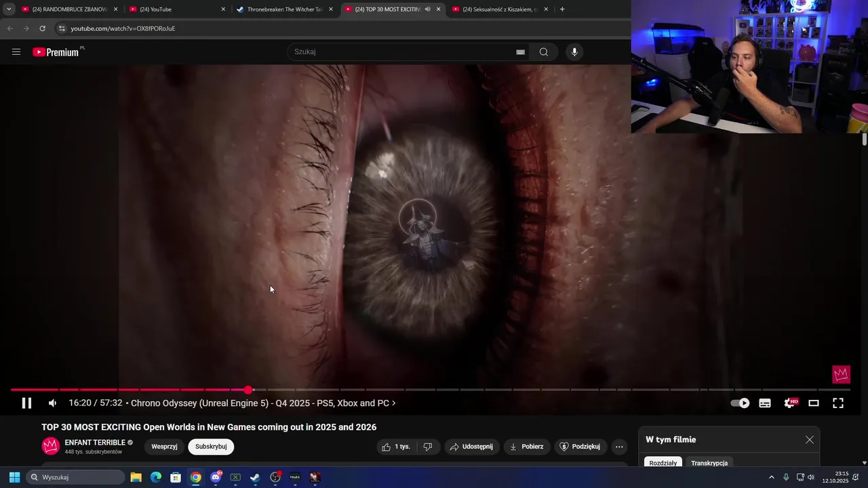Open the more actions three-dot menu
Viewport: 868px width, 488px height.
[618, 447]
